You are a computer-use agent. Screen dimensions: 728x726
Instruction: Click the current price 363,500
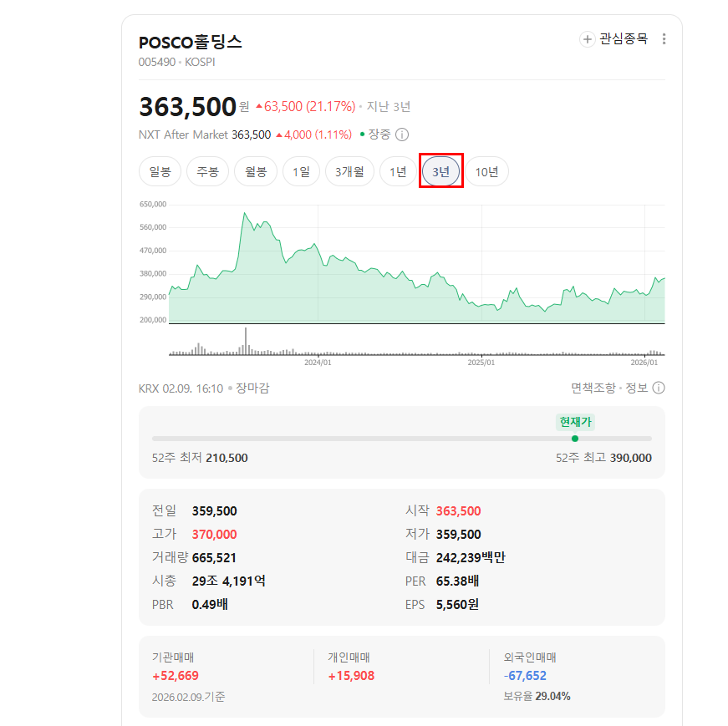point(188,107)
